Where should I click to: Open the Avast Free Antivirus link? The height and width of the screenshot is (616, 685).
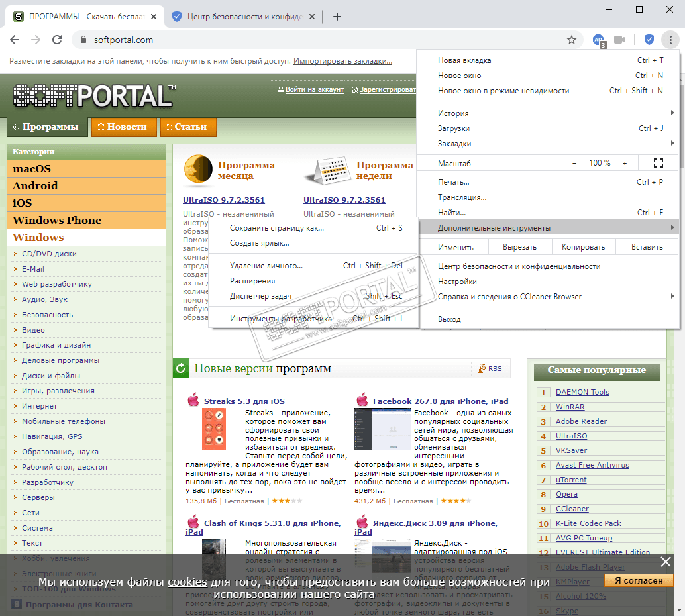point(592,465)
